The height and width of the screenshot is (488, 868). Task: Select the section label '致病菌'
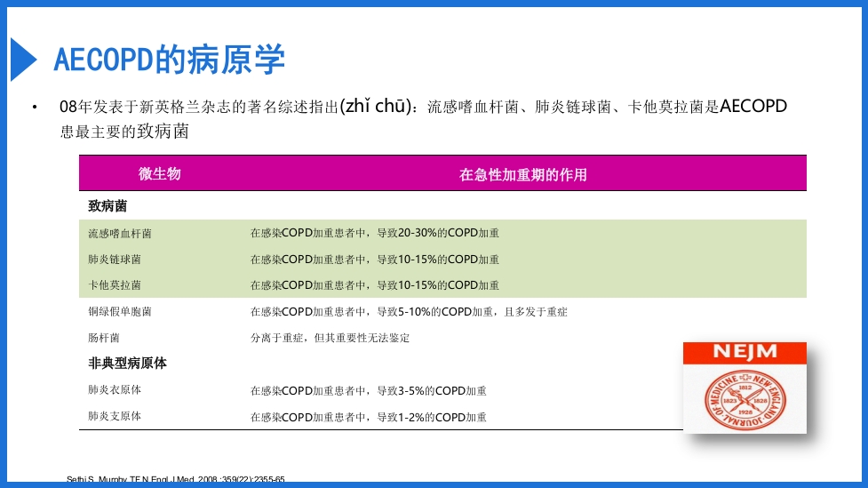(108, 206)
